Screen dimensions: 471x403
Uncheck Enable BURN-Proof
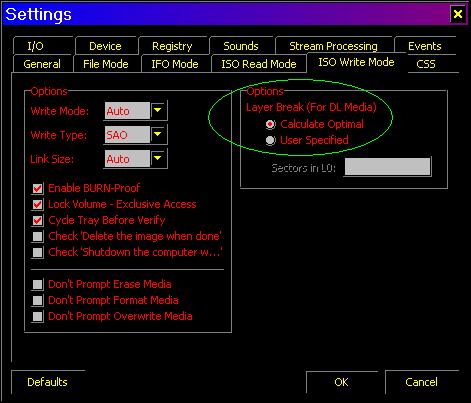pos(37,189)
